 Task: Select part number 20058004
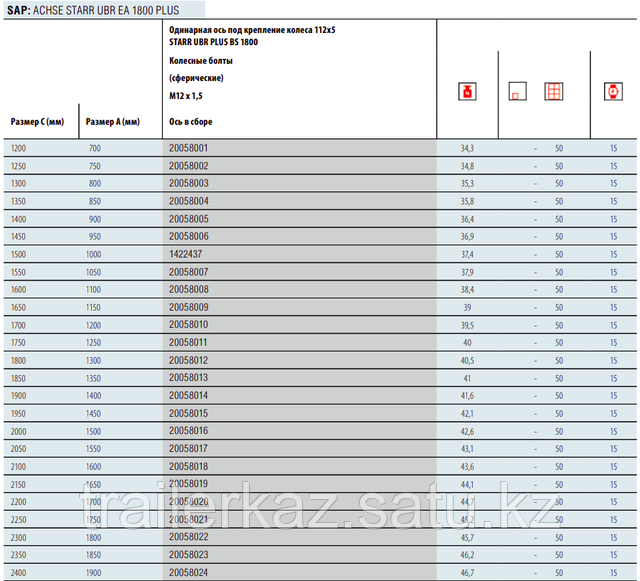pos(189,201)
